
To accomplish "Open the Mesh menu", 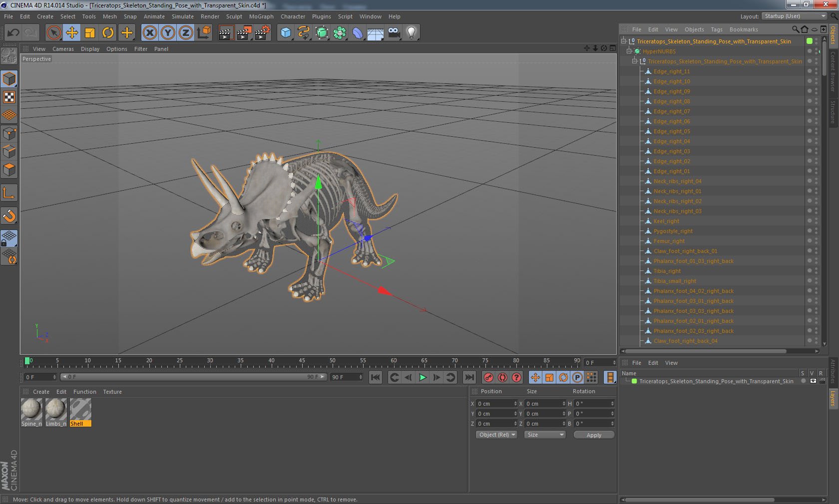I will click(x=110, y=16).
